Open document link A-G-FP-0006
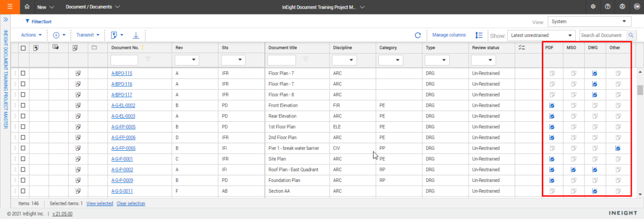Screen dimensions: 644x219 click(123, 137)
